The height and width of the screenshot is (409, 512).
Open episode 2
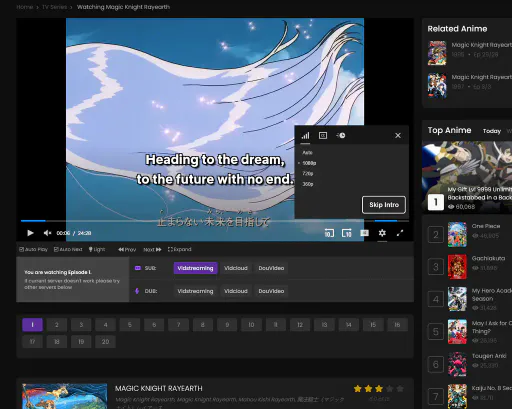coord(57,325)
